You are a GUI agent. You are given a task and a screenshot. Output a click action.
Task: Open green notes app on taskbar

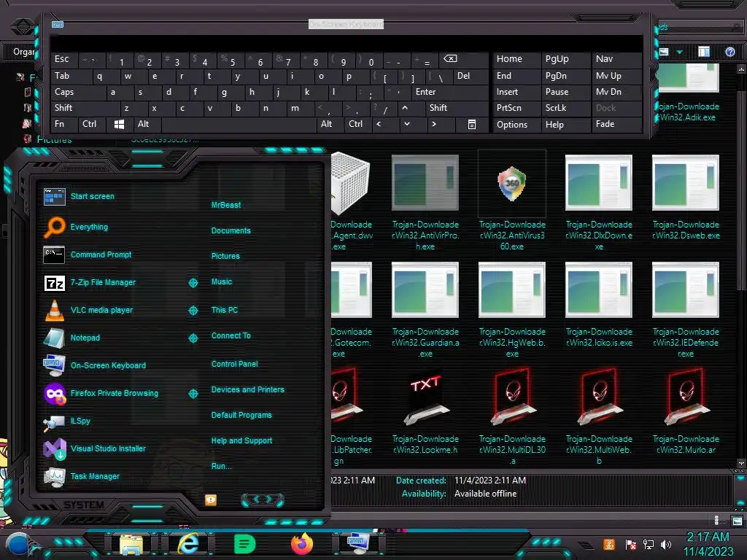(245, 544)
